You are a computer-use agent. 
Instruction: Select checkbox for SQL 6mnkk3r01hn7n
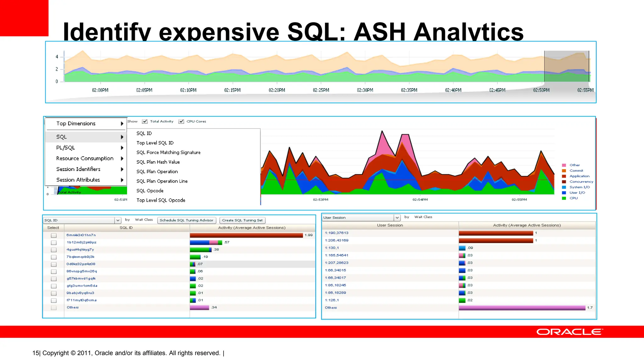[54, 235]
